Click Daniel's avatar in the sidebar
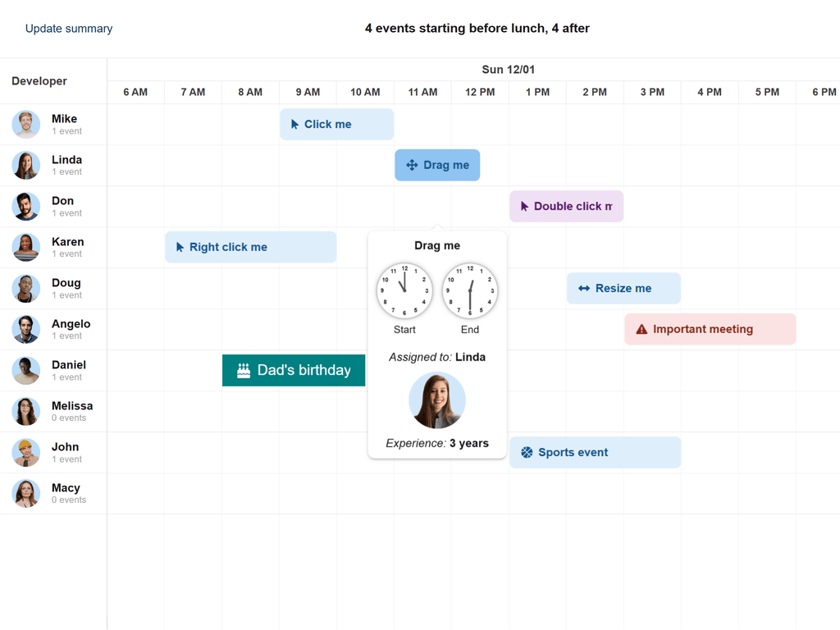Screen dimensions: 840x630 (25, 370)
